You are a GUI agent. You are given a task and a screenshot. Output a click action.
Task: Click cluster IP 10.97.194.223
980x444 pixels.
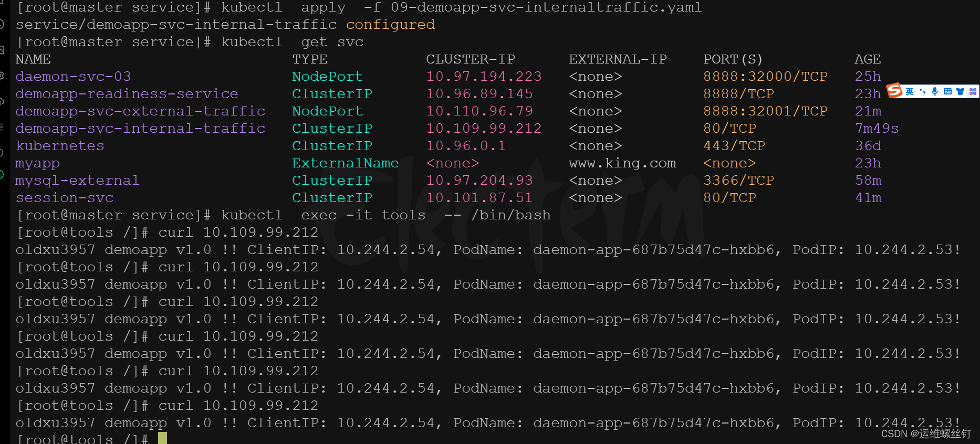484,77
